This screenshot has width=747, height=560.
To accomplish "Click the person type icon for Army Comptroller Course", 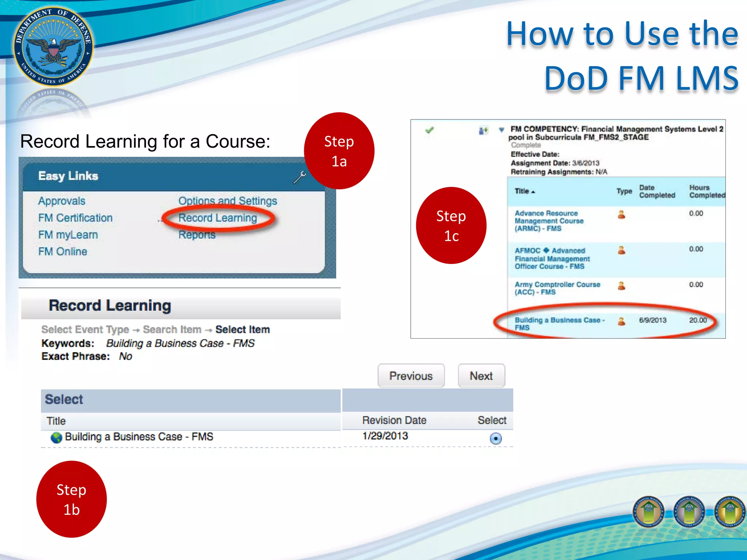I will 622,285.
